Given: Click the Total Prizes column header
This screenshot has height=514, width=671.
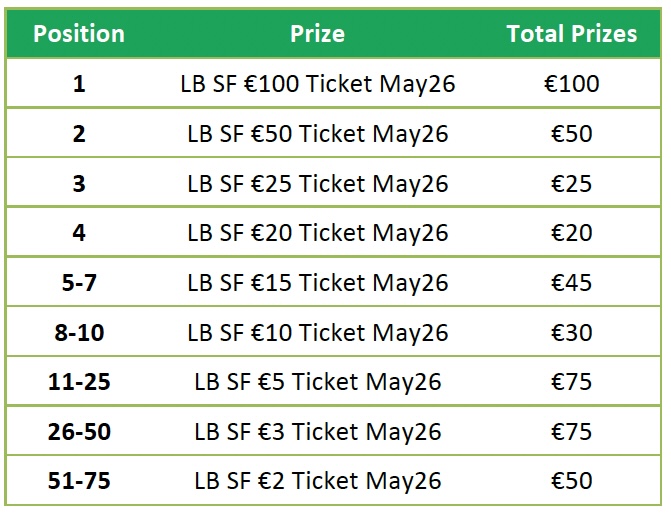Looking at the screenshot, I should click(571, 34).
